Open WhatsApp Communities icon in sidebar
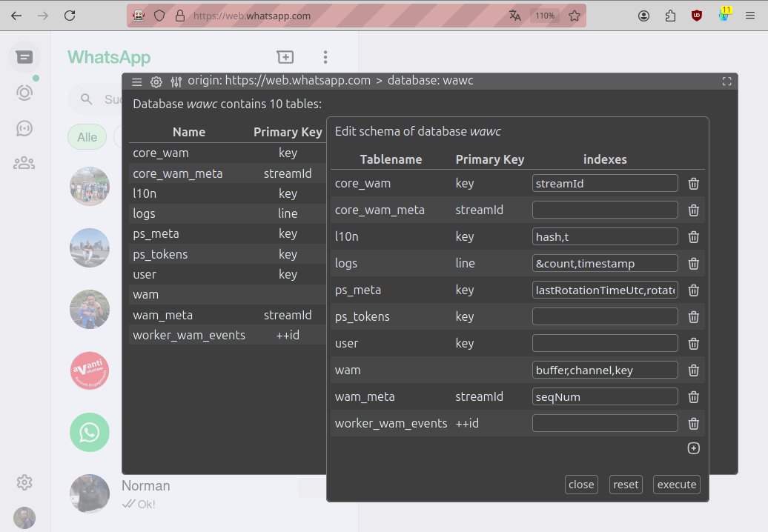The image size is (768, 532). point(24,163)
